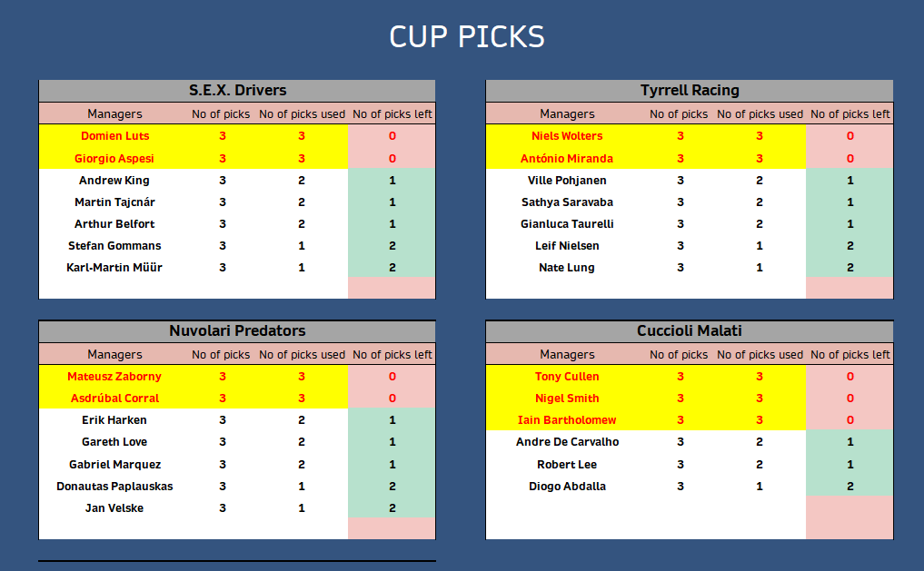Select Karl-Martin Müür's picks used cell
The height and width of the screenshot is (571, 924).
click(302, 267)
